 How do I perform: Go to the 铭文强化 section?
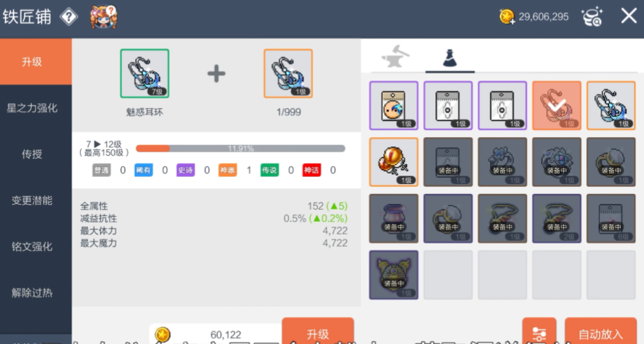pos(32,247)
